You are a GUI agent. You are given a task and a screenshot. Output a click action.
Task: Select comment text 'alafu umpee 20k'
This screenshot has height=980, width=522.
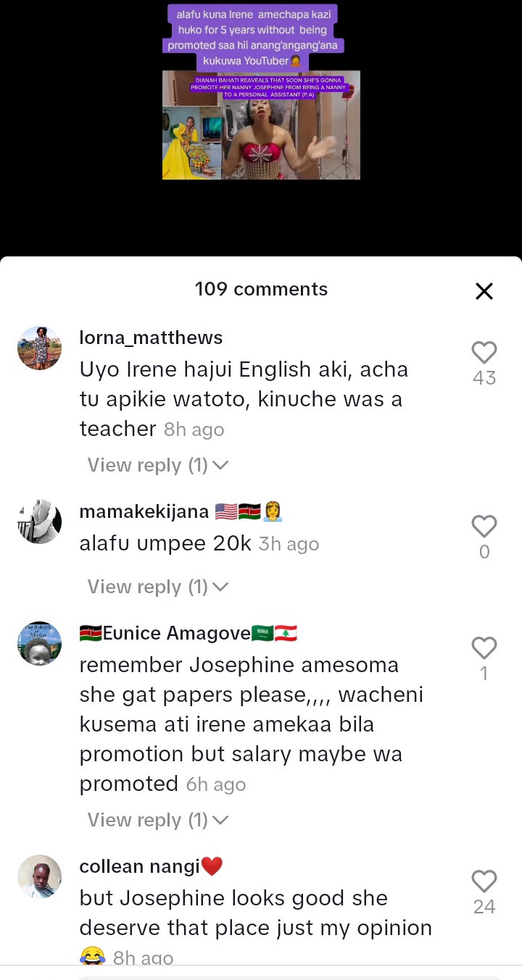tap(165, 544)
